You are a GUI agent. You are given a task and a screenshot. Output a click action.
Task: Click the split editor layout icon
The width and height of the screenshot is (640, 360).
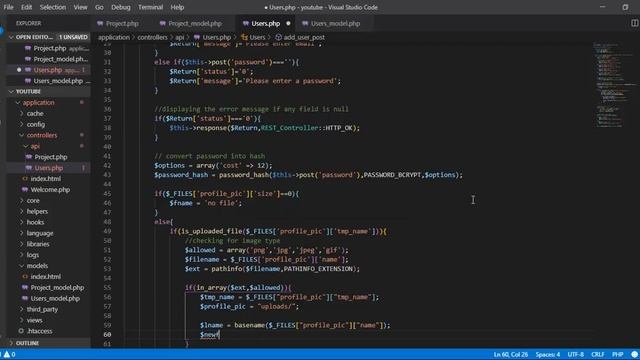pos(634,23)
